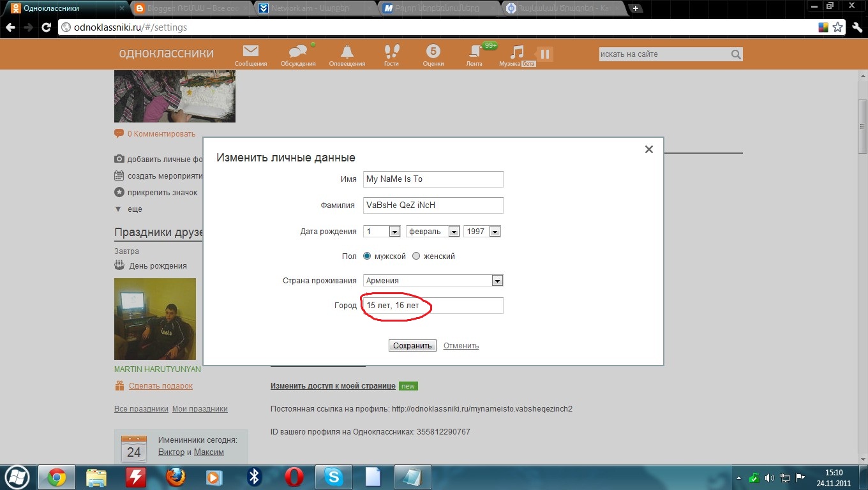Click 0 Комментировать link
This screenshot has width=868, height=490.
(155, 134)
